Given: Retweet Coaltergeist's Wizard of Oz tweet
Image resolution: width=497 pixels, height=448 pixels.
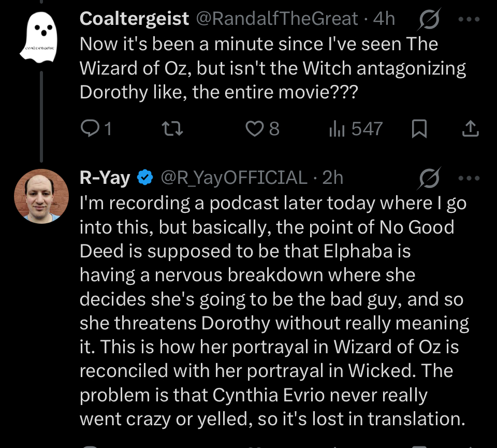Looking at the screenshot, I should pyautogui.click(x=170, y=128).
